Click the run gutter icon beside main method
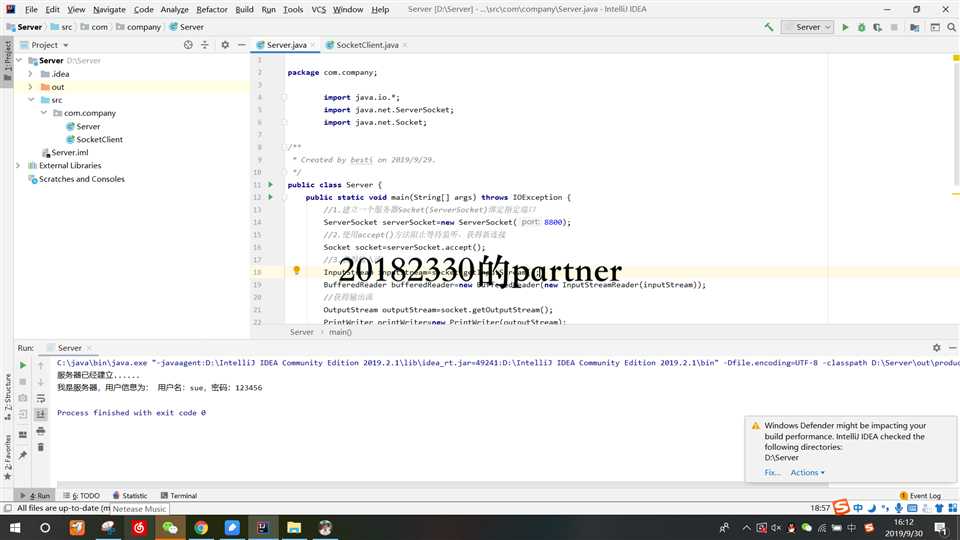The image size is (960, 540). coord(271,197)
